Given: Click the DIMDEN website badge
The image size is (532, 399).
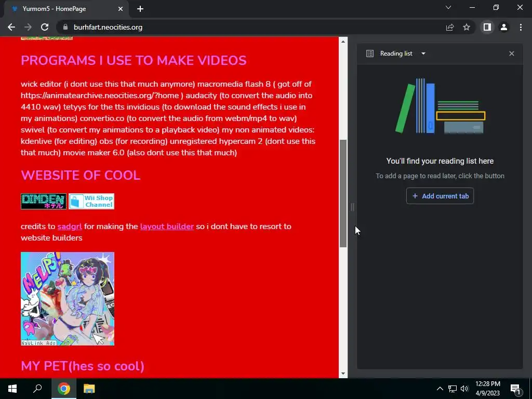Looking at the screenshot, I should pos(44,201).
